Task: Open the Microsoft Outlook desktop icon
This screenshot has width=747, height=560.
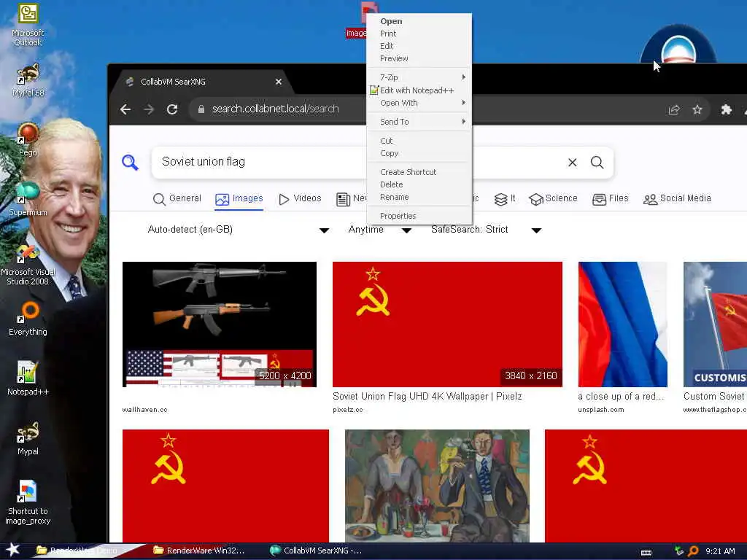Action: point(28,25)
